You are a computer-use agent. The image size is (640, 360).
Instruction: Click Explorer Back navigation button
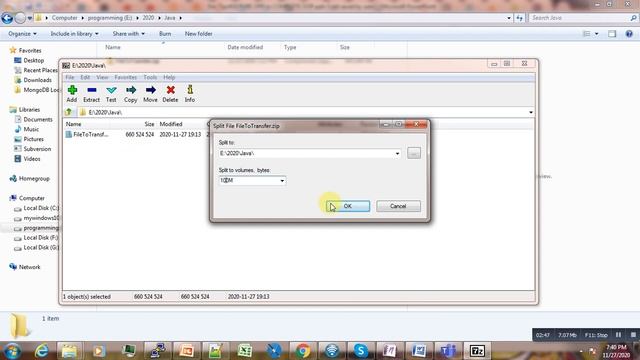[x=7, y=18]
